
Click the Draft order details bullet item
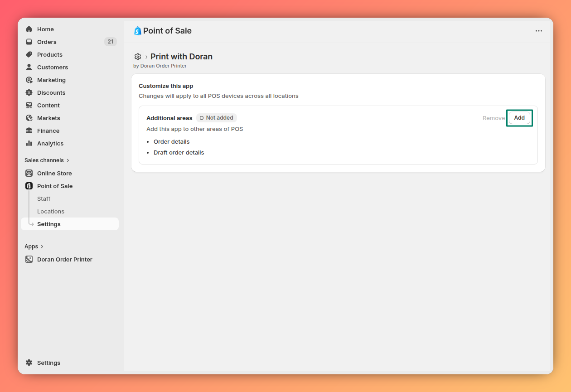pos(179,153)
